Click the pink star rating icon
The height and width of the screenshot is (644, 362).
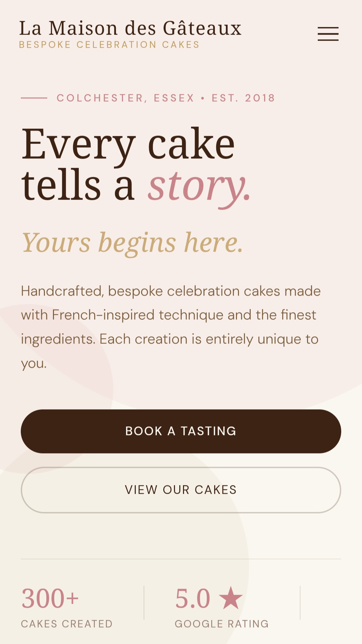pos(231,598)
